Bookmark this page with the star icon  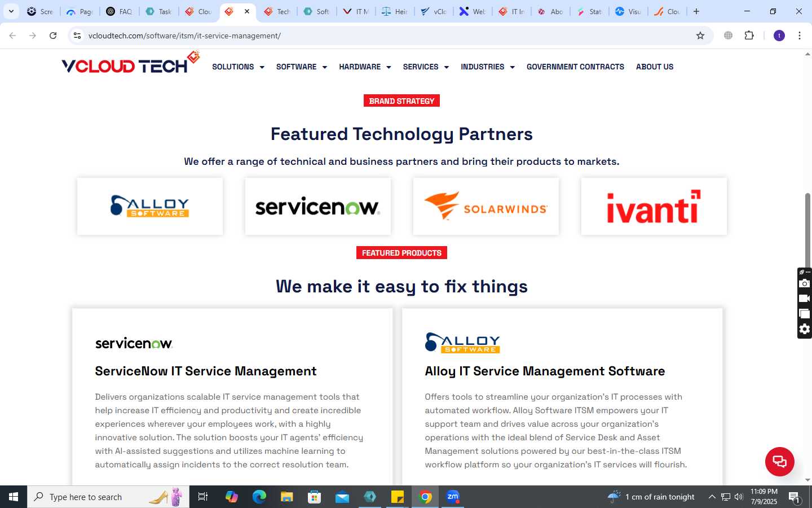point(700,36)
